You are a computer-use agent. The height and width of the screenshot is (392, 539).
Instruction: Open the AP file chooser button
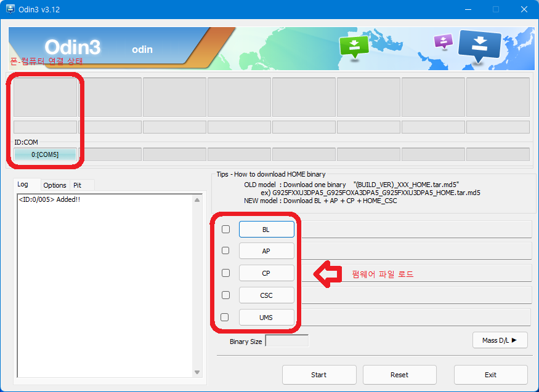tap(266, 251)
